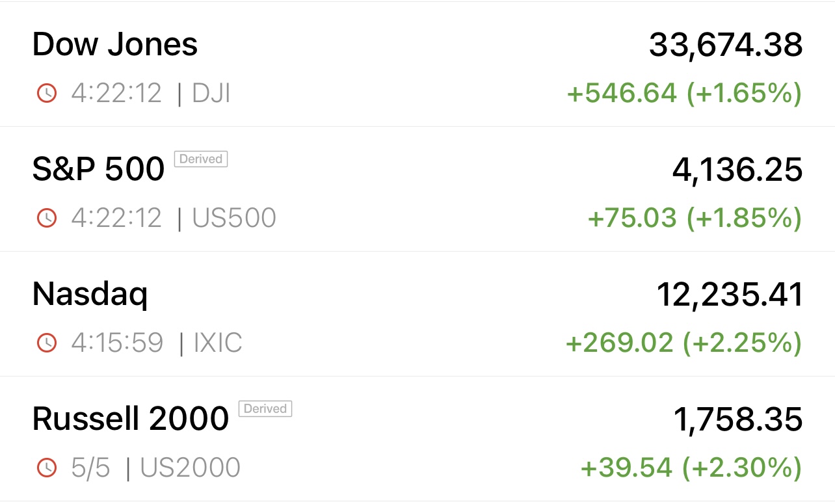Image resolution: width=835 pixels, height=504 pixels.
Task: Tap the Dow Jones change +546.64 (+1.65%)
Action: point(684,94)
